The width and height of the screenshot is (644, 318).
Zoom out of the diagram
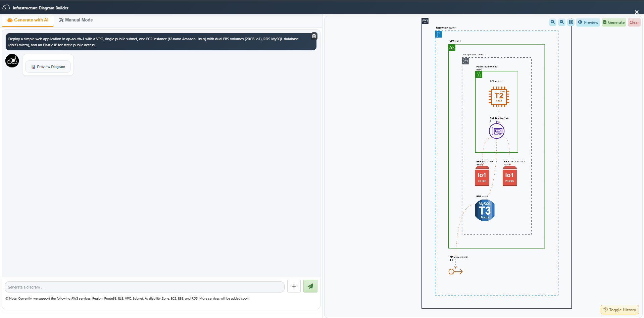click(562, 22)
